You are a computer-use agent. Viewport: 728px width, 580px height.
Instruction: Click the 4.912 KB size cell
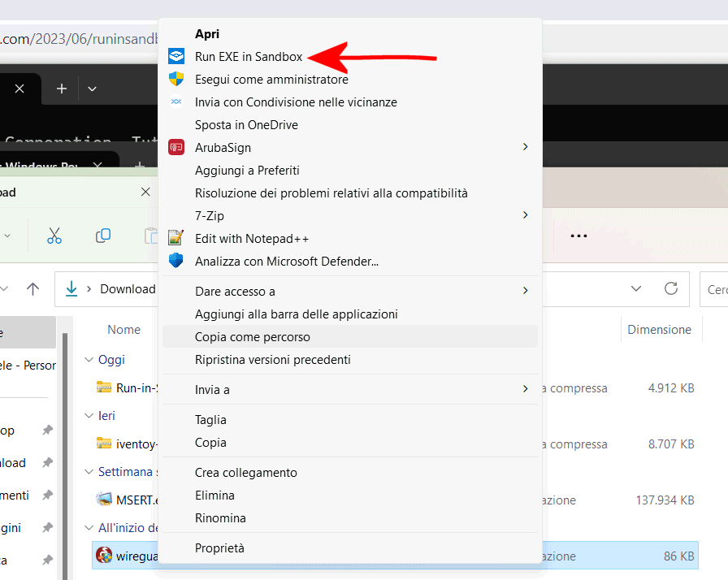click(x=671, y=388)
